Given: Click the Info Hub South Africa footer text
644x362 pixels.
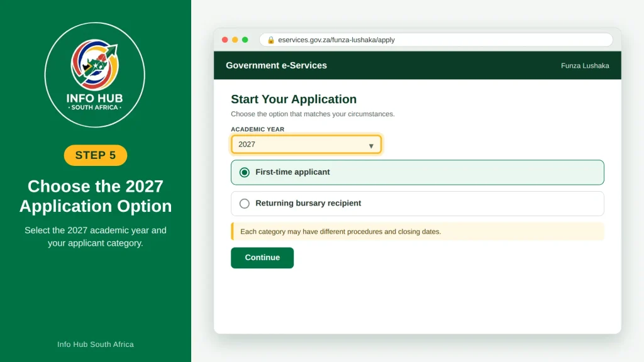Looking at the screenshot, I should click(x=96, y=344).
